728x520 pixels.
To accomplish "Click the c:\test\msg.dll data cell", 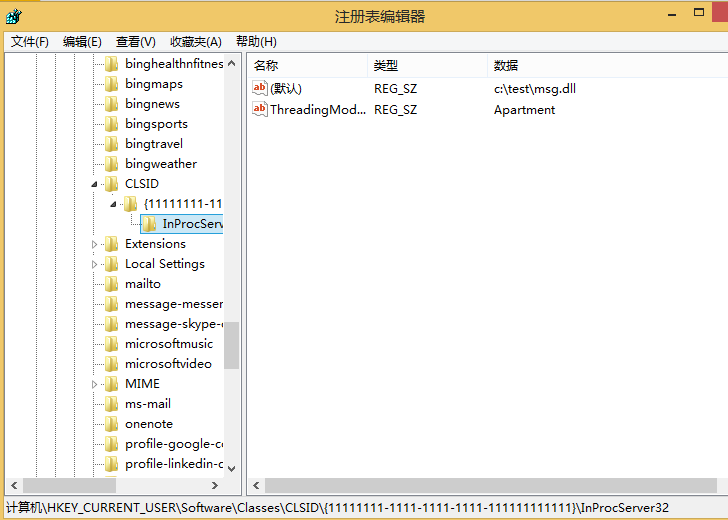I will tap(535, 89).
